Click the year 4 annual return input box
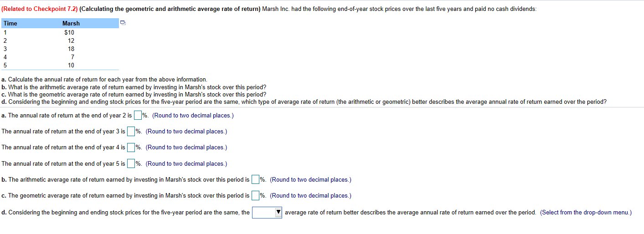This screenshot has height=234, width=644. point(131,148)
